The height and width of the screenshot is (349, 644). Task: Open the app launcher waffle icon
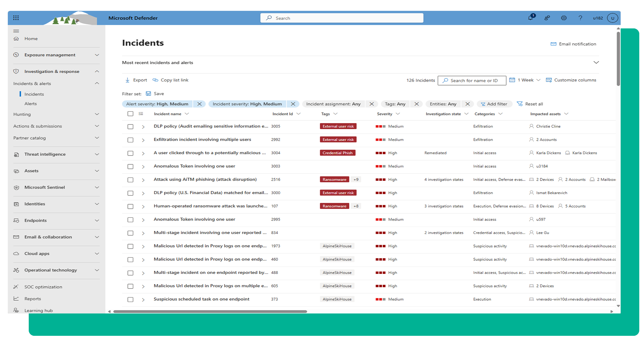point(16,18)
